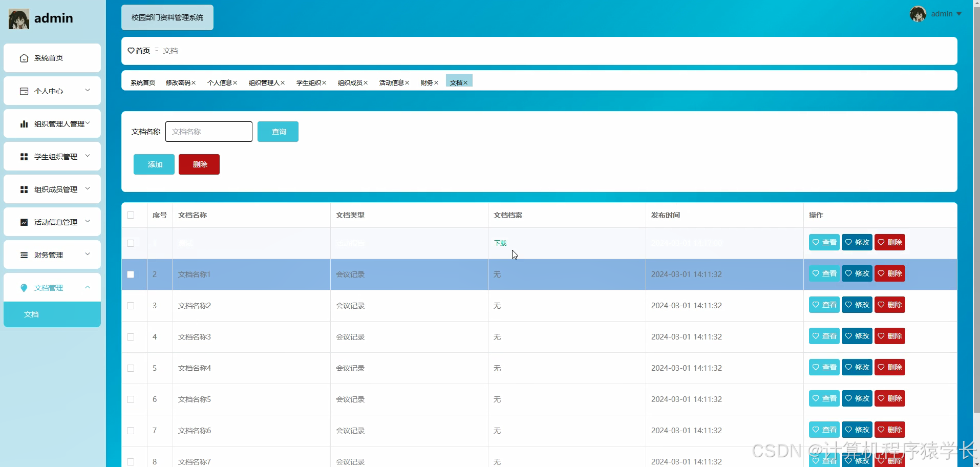
Task: Switch to the 系统首页 tab
Action: [x=143, y=82]
